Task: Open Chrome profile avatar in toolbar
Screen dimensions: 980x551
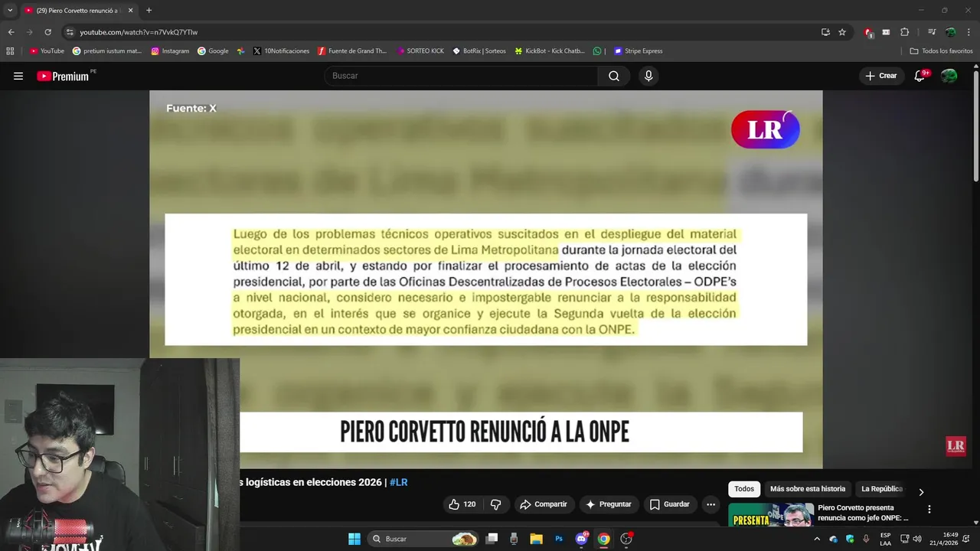Action: [x=950, y=32]
